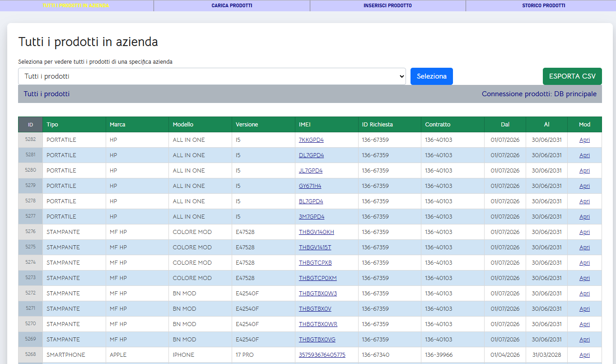Click the Modello column header

[x=201, y=125]
